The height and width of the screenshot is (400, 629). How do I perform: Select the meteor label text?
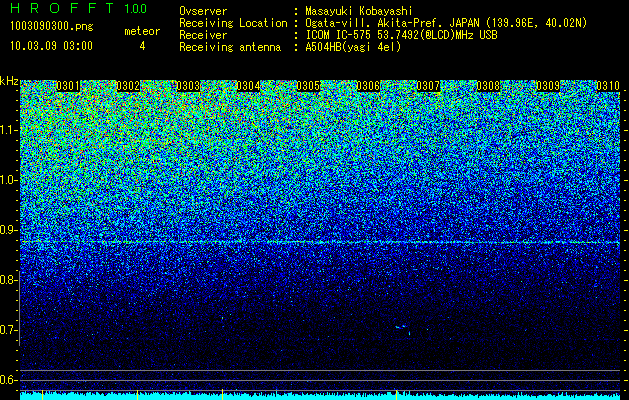pyautogui.click(x=142, y=31)
